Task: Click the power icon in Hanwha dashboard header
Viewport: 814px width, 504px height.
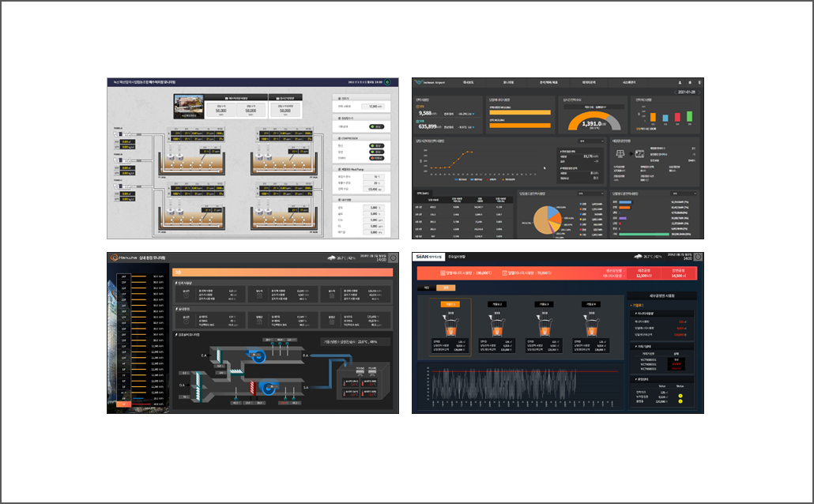Action: [393, 258]
